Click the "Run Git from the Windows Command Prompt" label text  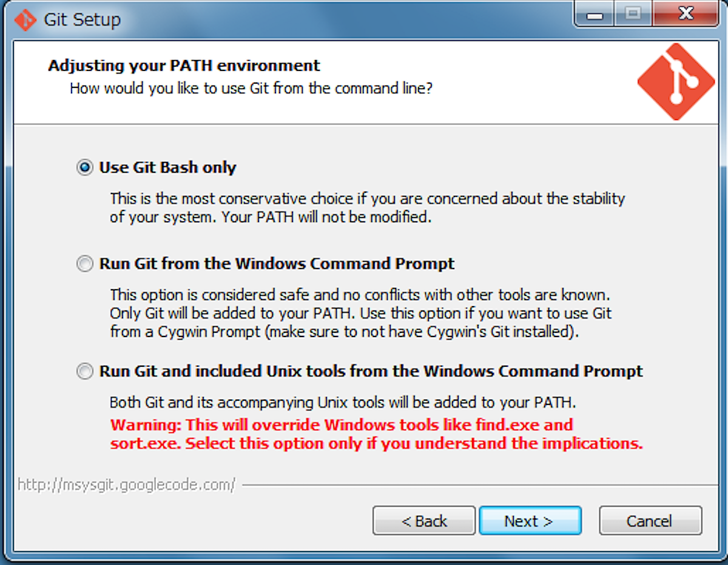277,264
